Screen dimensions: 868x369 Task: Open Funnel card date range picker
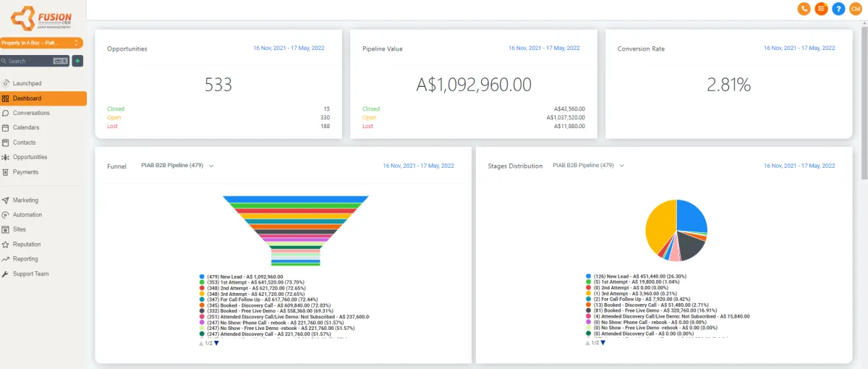tap(418, 166)
